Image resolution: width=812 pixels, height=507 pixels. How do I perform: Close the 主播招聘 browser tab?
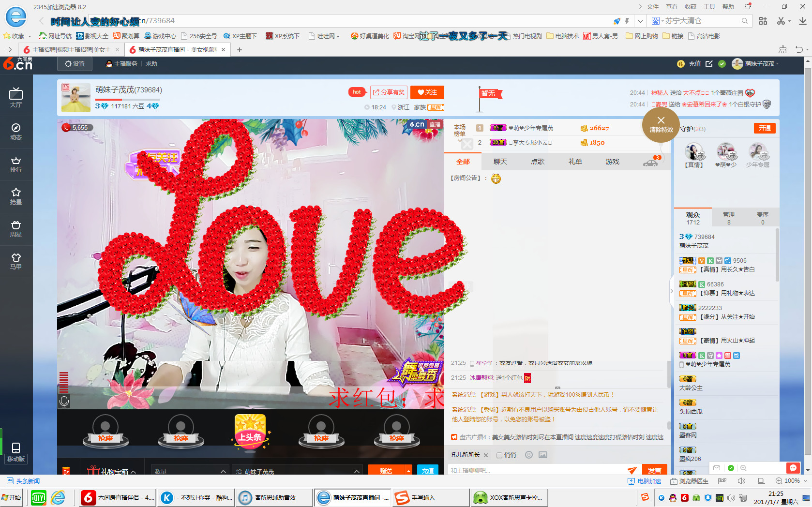tap(117, 50)
